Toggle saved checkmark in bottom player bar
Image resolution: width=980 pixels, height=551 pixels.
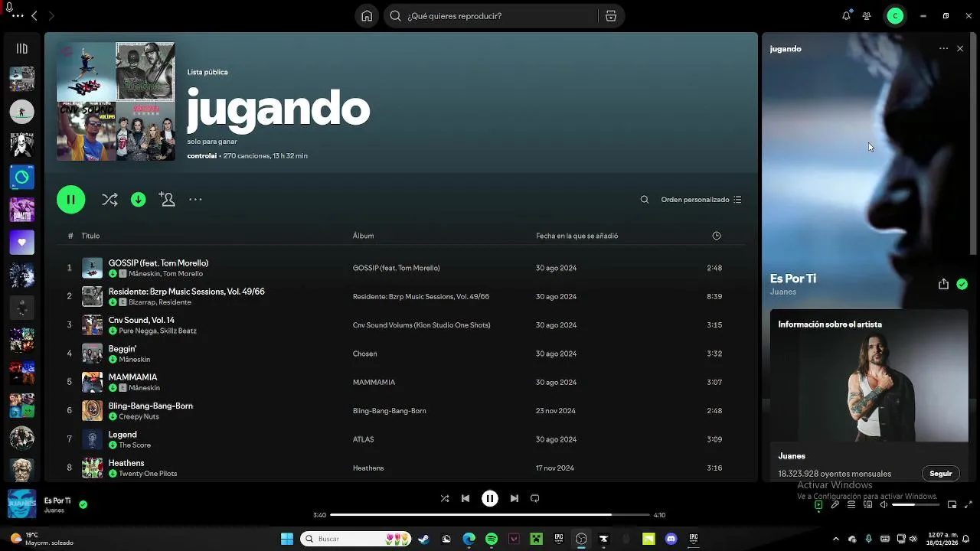(83, 504)
